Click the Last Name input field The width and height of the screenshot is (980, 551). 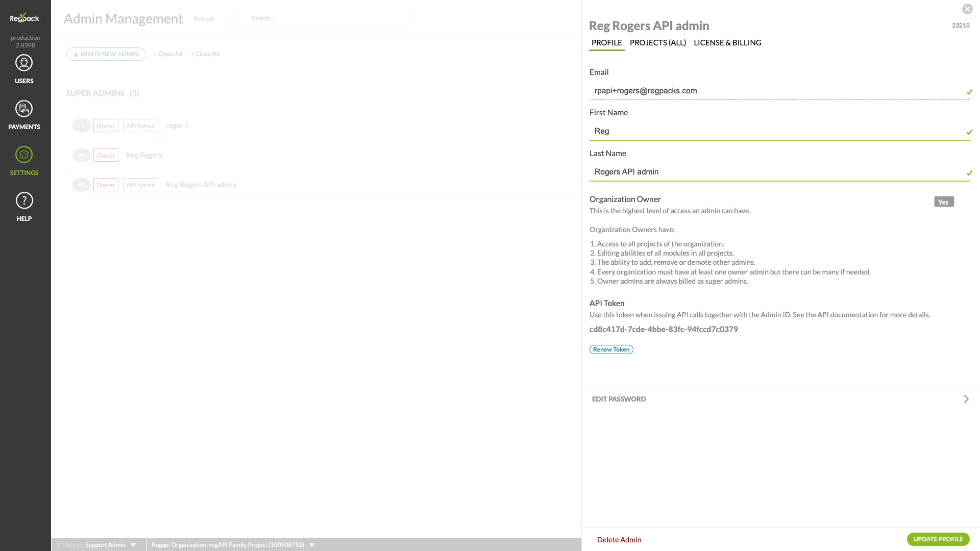779,172
